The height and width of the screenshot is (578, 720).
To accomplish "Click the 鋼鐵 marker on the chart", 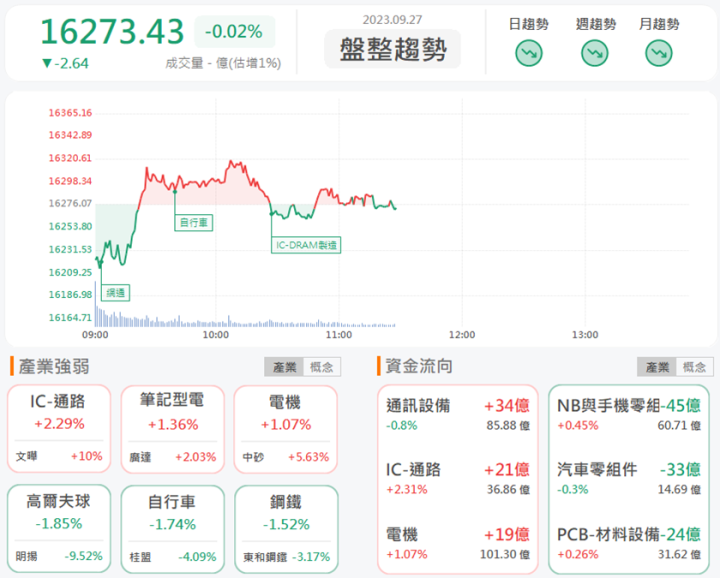I will pos(116,292).
